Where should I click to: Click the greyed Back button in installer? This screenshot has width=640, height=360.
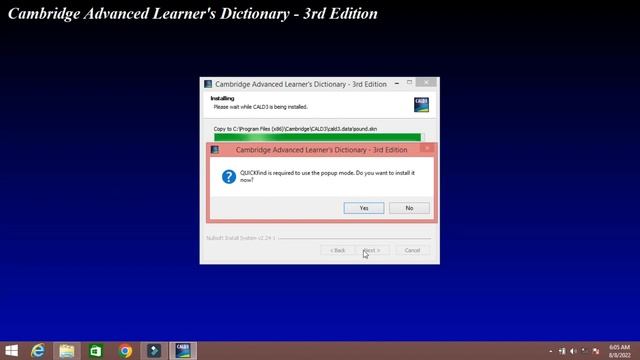coord(338,250)
